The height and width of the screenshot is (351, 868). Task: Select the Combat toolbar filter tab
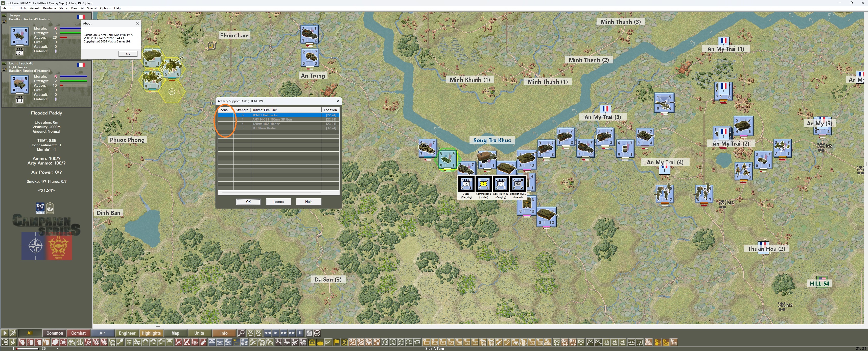(x=79, y=333)
